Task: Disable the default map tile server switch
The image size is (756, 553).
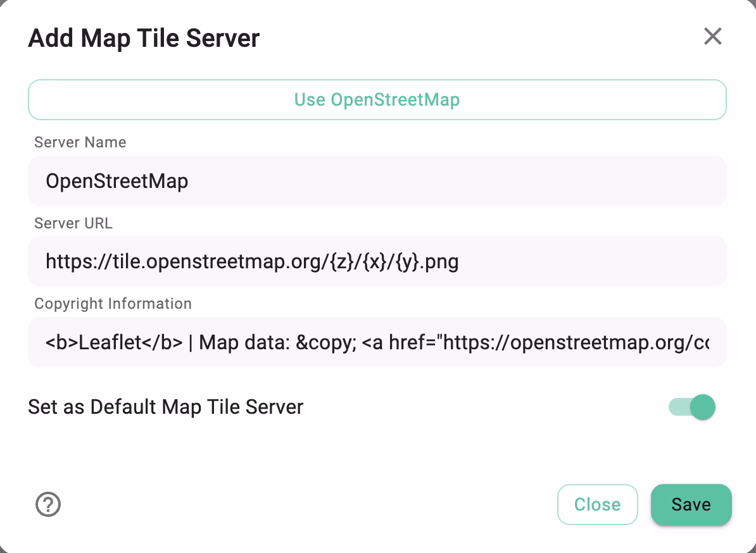Action: [x=691, y=407]
